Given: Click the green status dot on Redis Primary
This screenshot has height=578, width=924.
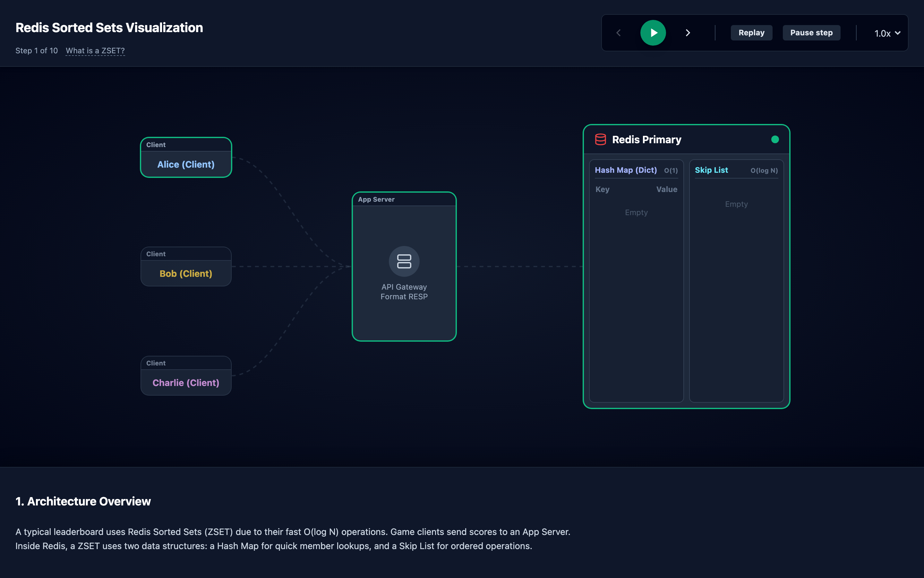Looking at the screenshot, I should click(775, 140).
